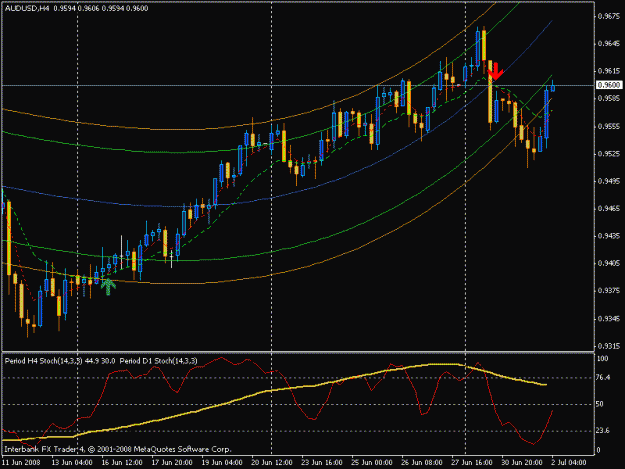This screenshot has height=469, width=625.
Task: Click the 20 Jun 12:00 time label
Action: pyautogui.click(x=272, y=462)
